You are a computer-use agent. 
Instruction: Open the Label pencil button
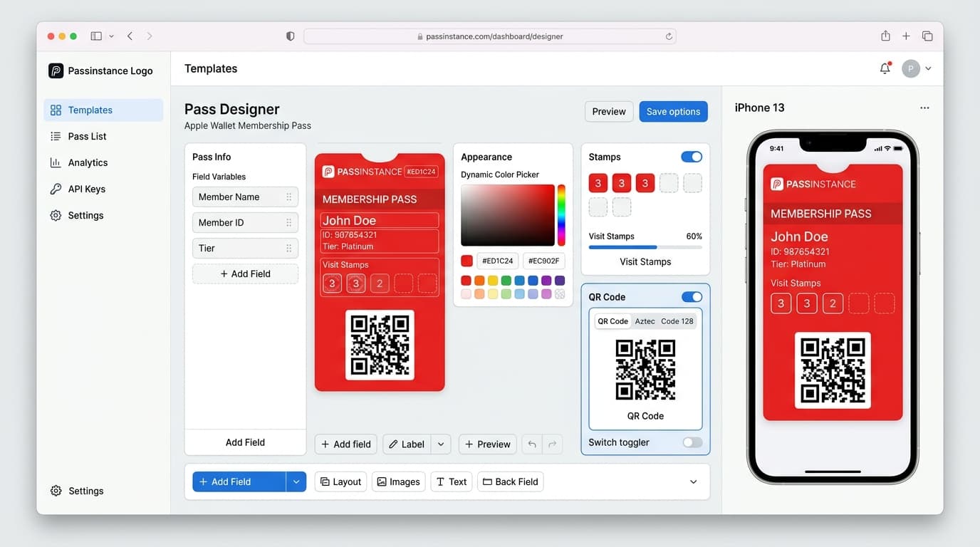[x=407, y=444]
